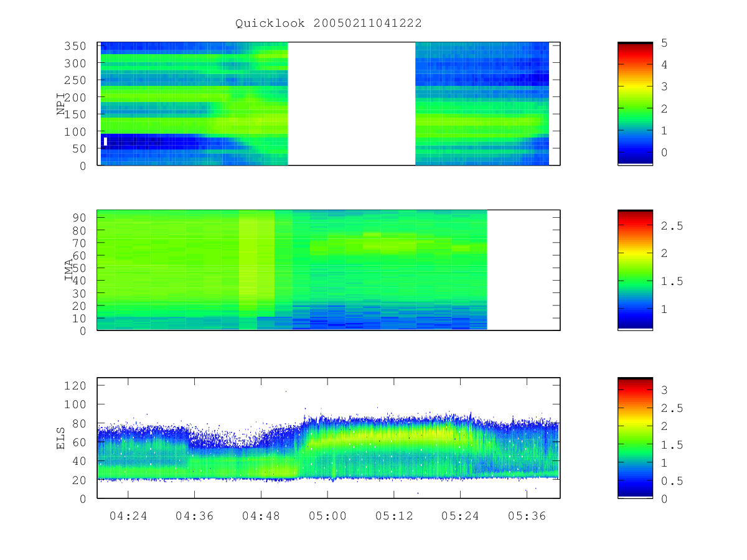Click the 300 tick on the NPI axis
This screenshot has height=560, width=747.
point(76,63)
